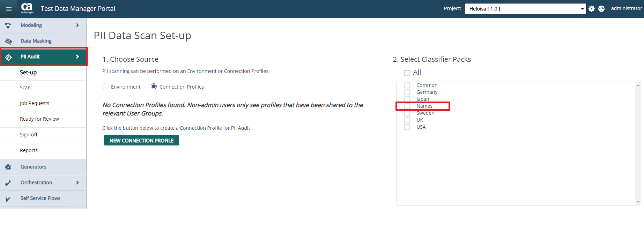Expand the Modeling menu chevron
The width and height of the screenshot is (644, 225).
[77, 25]
